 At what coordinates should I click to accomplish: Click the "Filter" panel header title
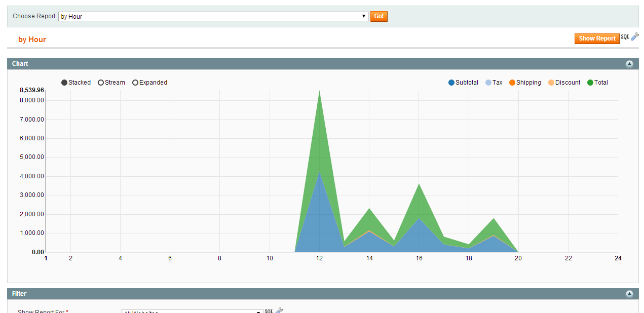pos(19,294)
